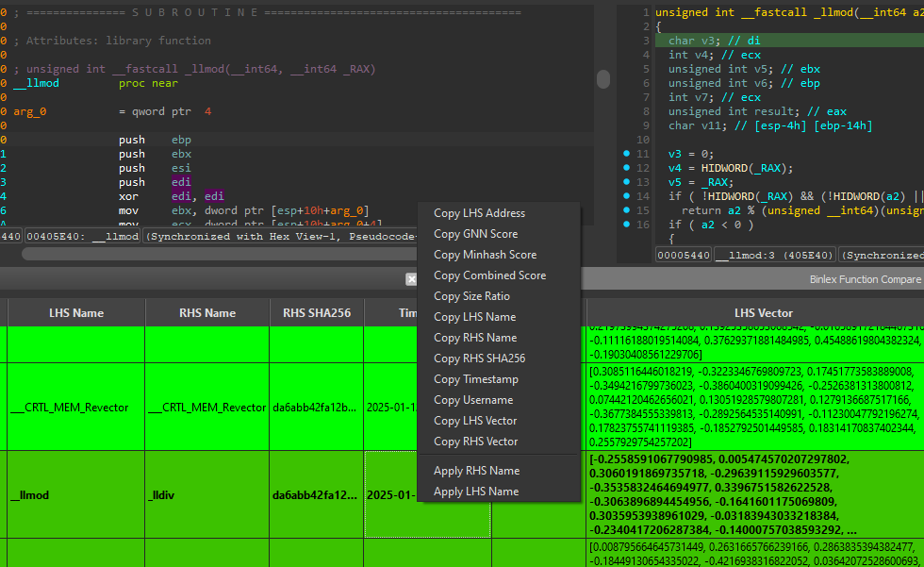Click the char v11 declaration line
924x567 pixels.
pos(770,125)
